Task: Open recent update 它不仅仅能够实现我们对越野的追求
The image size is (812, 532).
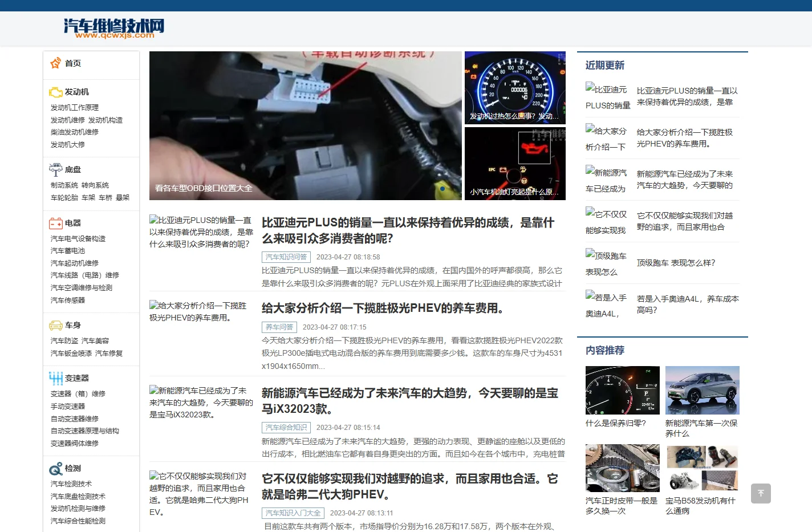Action: [x=685, y=221]
